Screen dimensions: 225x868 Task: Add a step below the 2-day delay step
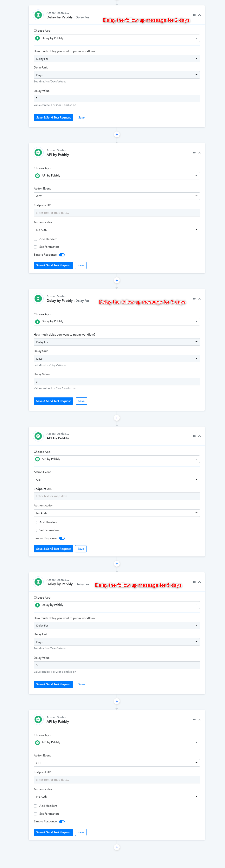pyautogui.click(x=117, y=134)
